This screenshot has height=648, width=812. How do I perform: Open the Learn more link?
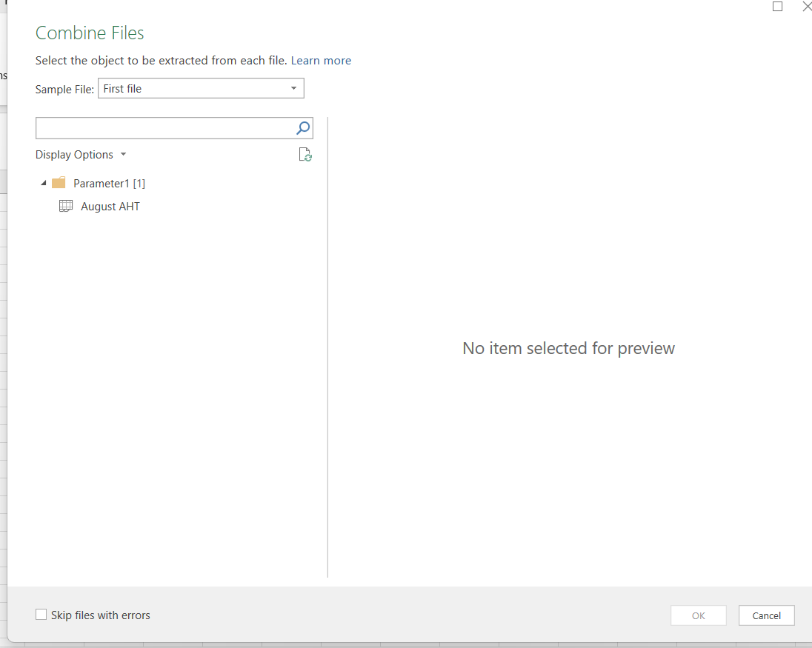[321, 61]
